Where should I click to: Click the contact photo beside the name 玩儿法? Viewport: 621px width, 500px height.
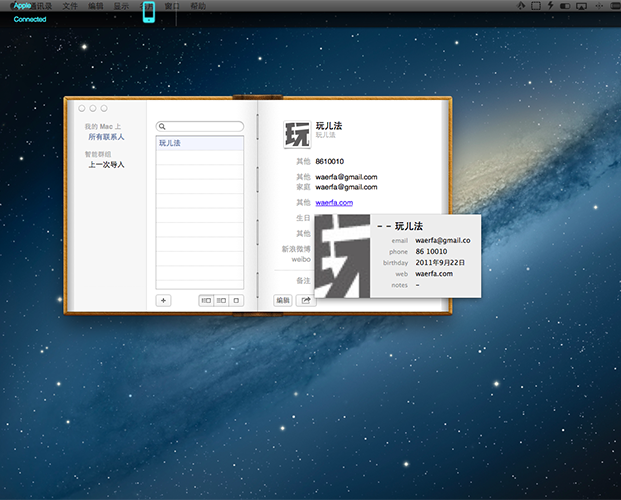[x=297, y=135]
